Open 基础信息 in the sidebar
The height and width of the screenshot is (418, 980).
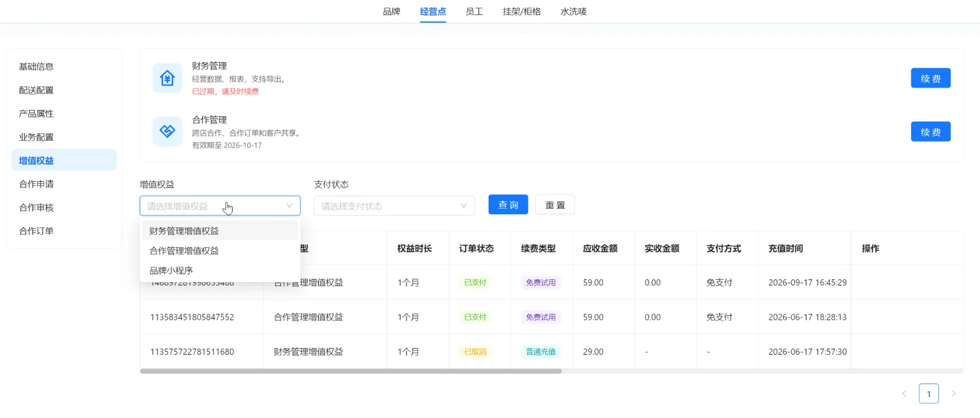pos(64,66)
